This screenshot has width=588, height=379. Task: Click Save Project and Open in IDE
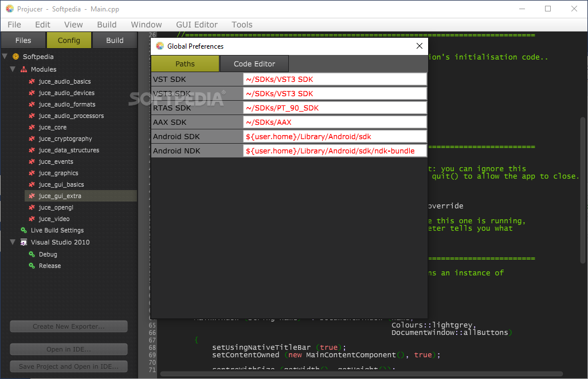click(69, 366)
